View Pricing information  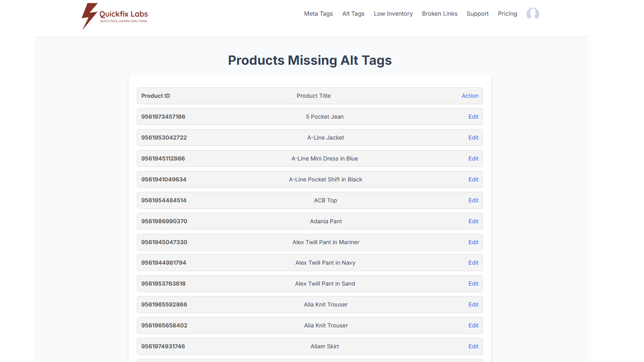(507, 13)
